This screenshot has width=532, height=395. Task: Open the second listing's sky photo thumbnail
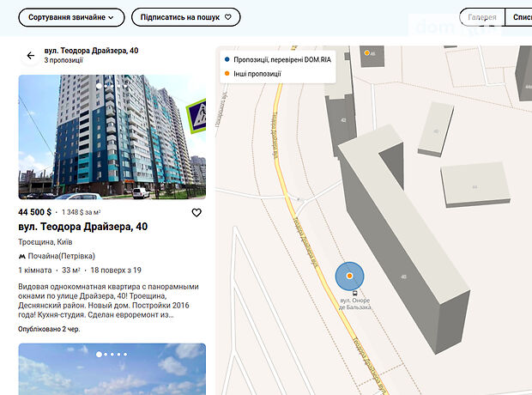pyautogui.click(x=112, y=369)
